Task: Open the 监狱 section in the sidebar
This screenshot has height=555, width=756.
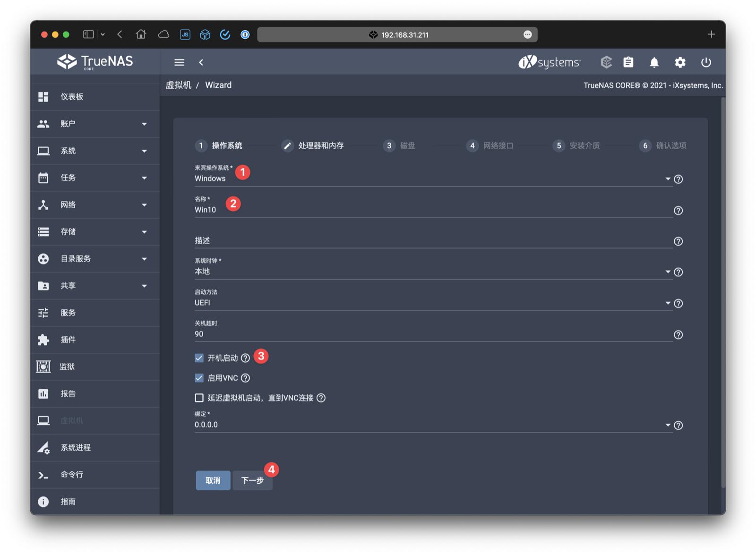Action: 69,367
